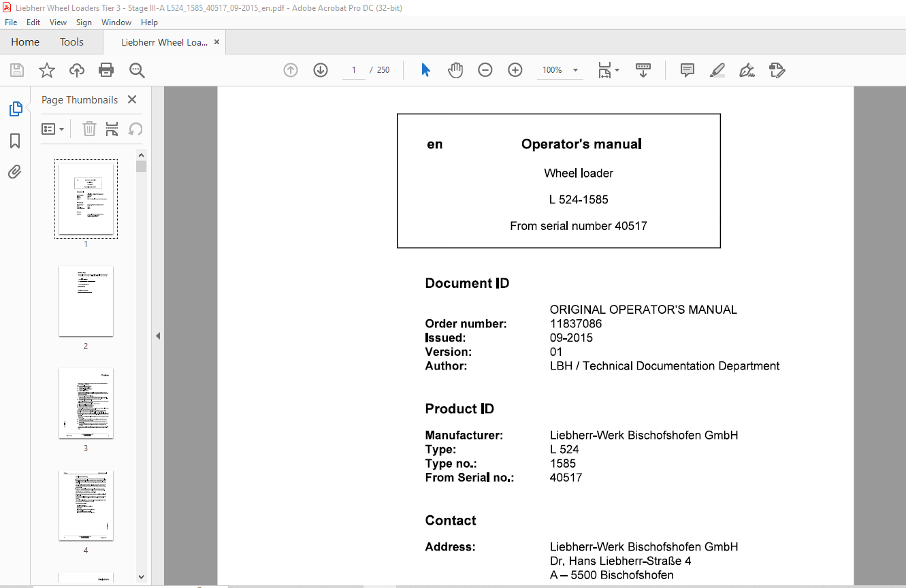This screenshot has width=906, height=588.
Task: Select page 1 thumbnail
Action: tap(86, 199)
